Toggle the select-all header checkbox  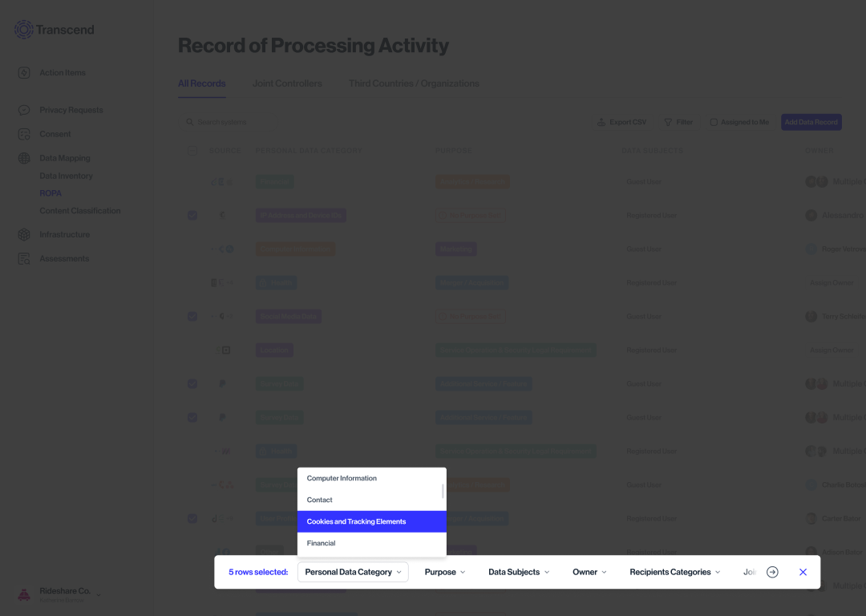192,151
